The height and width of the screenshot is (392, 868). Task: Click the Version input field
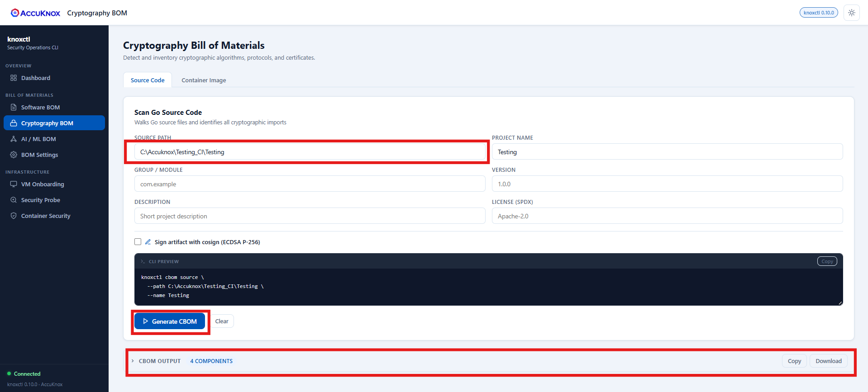point(668,184)
